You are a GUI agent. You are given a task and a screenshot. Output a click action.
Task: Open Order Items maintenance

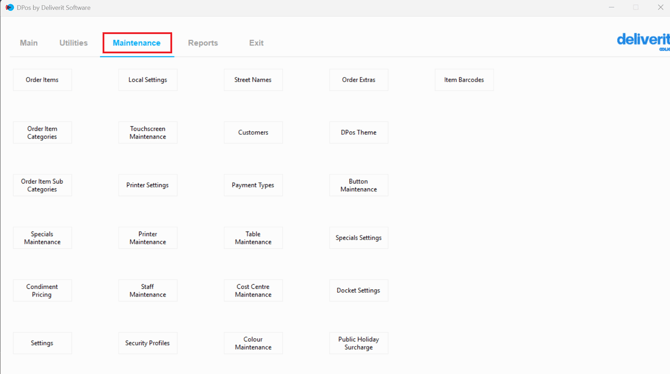click(x=42, y=80)
